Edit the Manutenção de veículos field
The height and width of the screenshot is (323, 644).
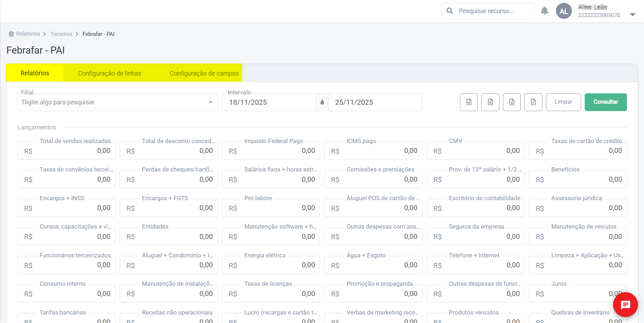(578, 236)
